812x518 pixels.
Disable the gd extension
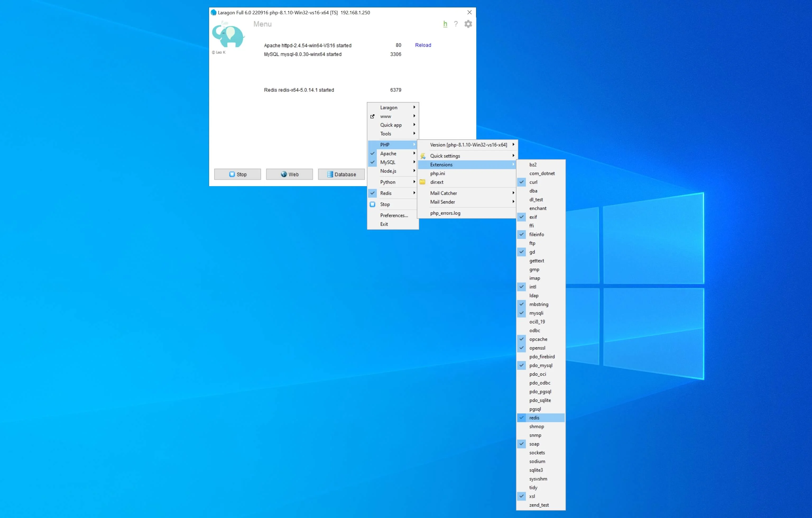(x=541, y=252)
